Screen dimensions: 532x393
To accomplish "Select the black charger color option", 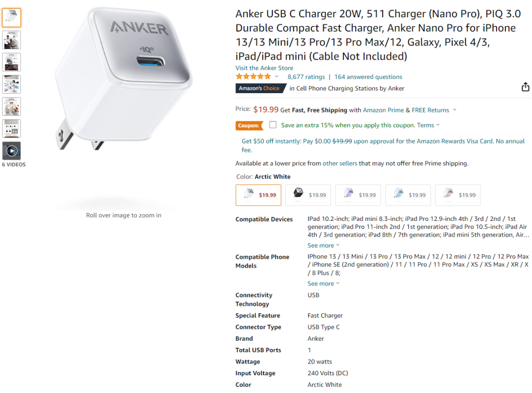I will point(308,195).
